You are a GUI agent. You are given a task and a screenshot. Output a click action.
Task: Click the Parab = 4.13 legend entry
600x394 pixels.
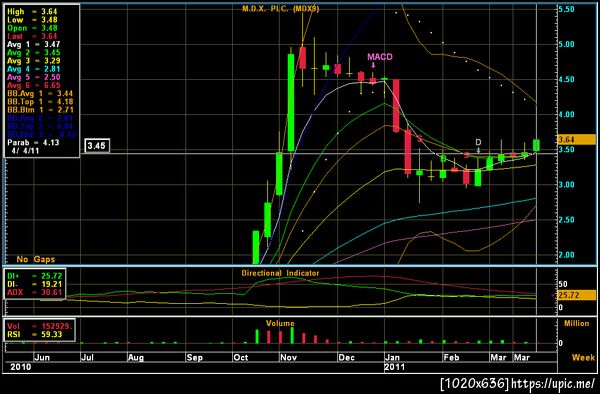33,142
